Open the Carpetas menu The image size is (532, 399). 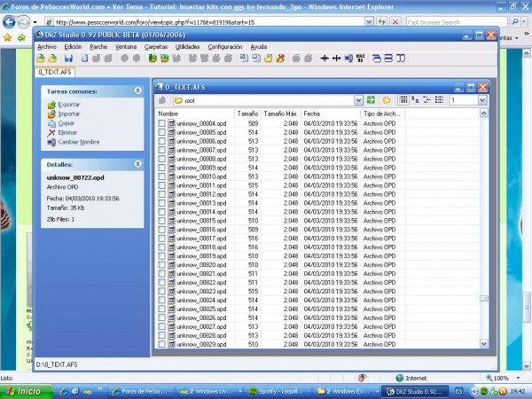point(156,47)
